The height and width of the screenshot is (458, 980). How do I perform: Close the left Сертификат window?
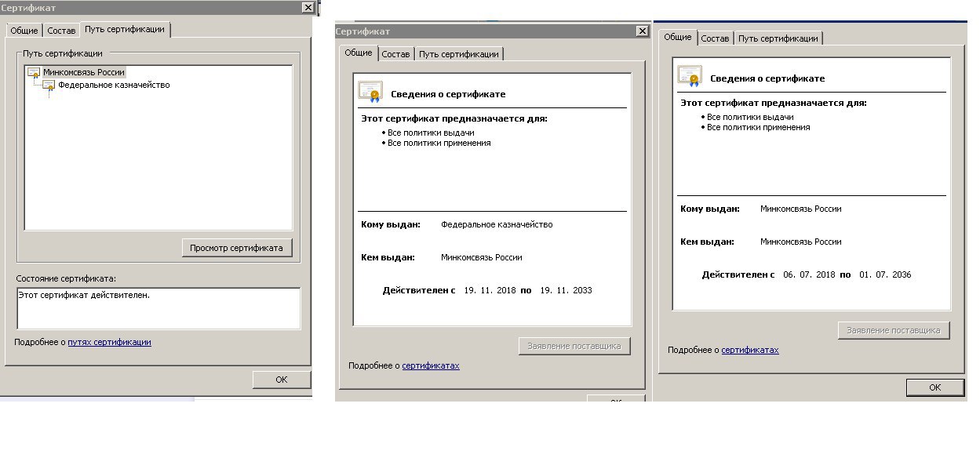[x=307, y=7]
